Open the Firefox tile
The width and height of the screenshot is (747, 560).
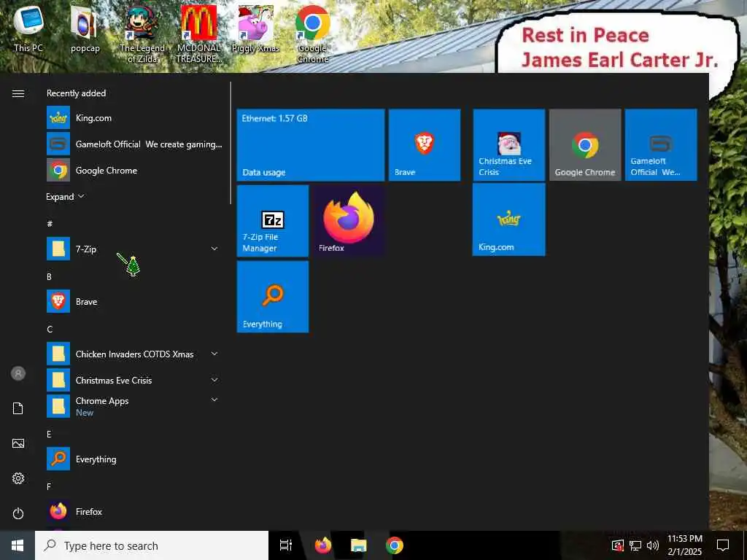(x=349, y=221)
